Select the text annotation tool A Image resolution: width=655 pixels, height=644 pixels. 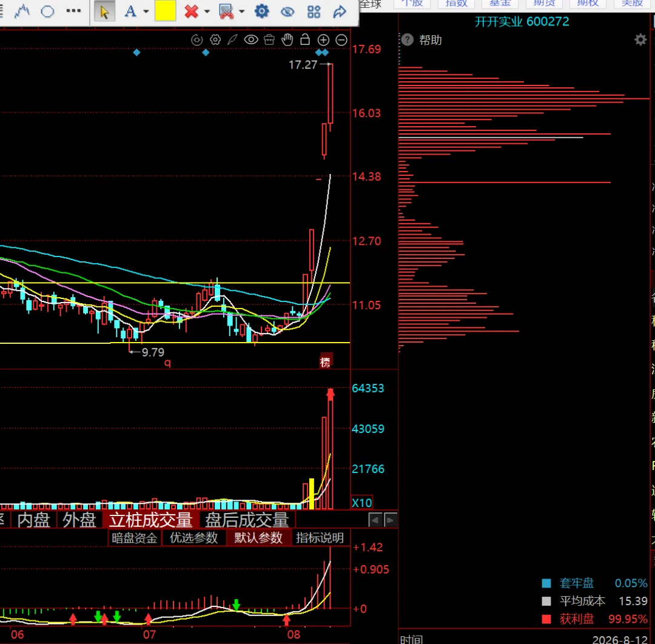[130, 12]
